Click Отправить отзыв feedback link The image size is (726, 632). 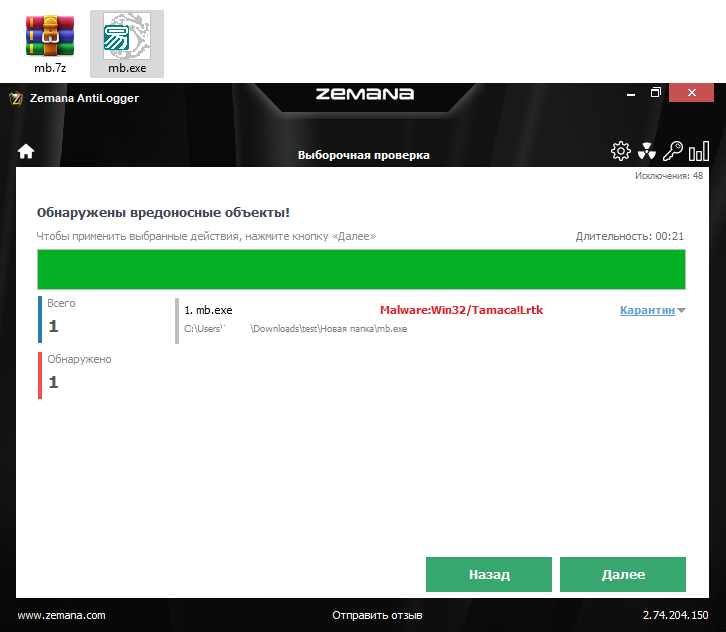pyautogui.click(x=377, y=615)
